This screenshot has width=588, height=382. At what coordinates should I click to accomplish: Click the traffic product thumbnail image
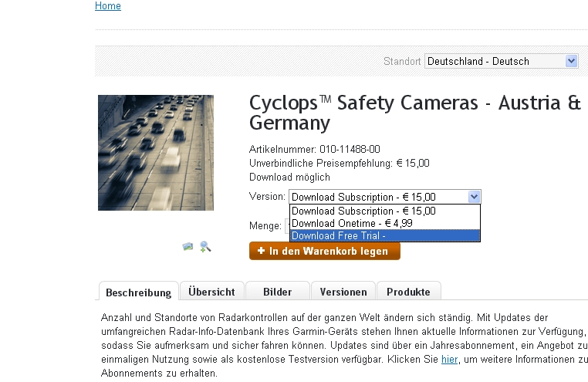tap(156, 153)
